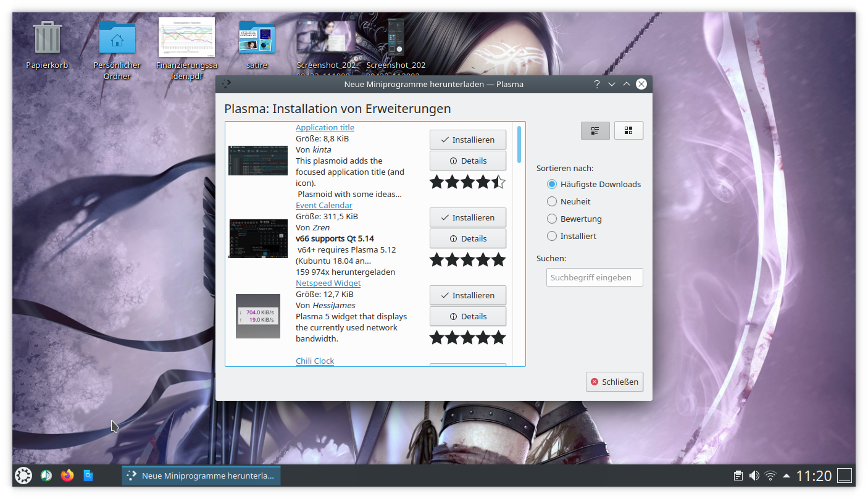Open the volume control in system tray
The height and width of the screenshot is (499, 868).
(754, 476)
